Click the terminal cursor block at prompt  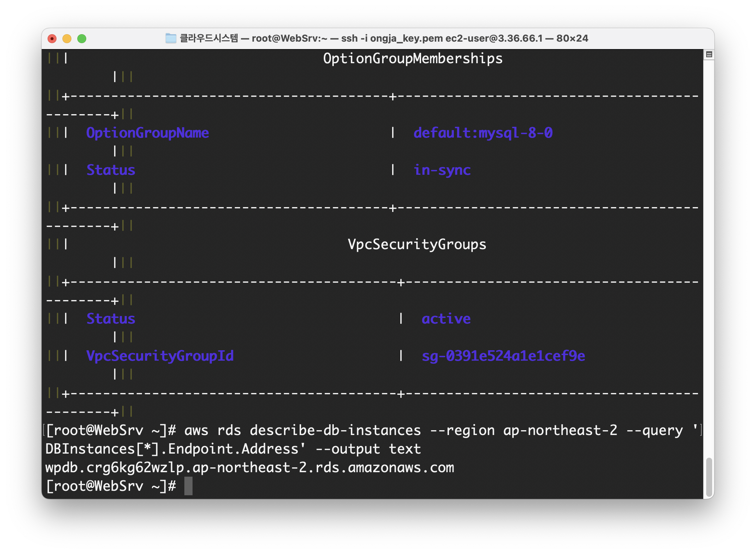pyautogui.click(x=188, y=486)
